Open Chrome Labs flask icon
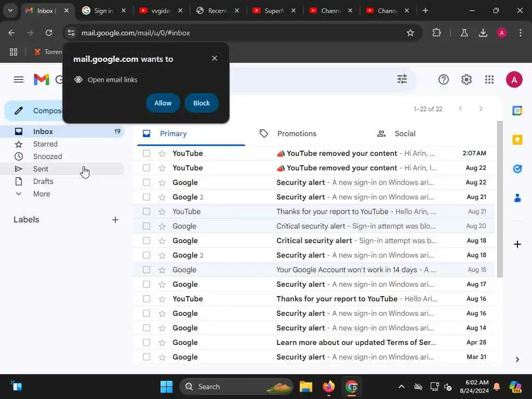The width and height of the screenshot is (532, 399). coord(464,33)
